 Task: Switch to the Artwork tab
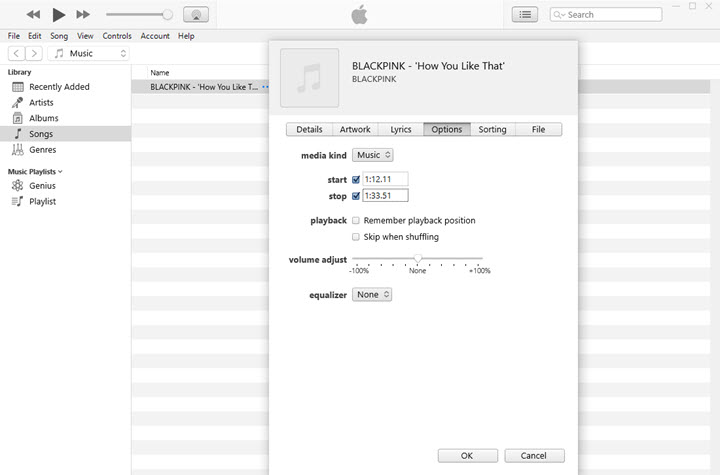tap(355, 130)
